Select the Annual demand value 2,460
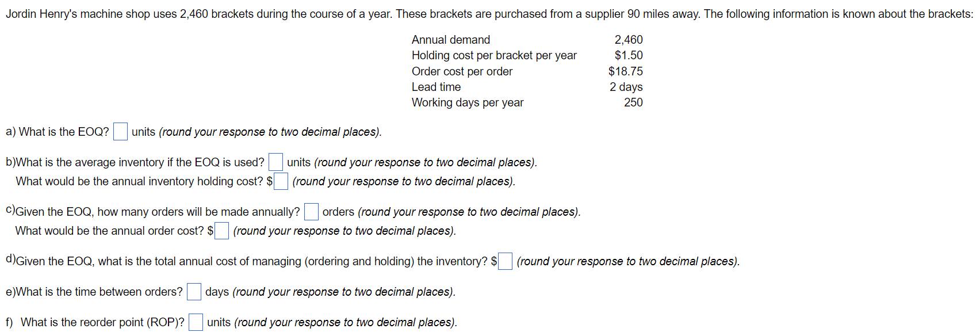This screenshot has height=336, width=980. coord(629,40)
